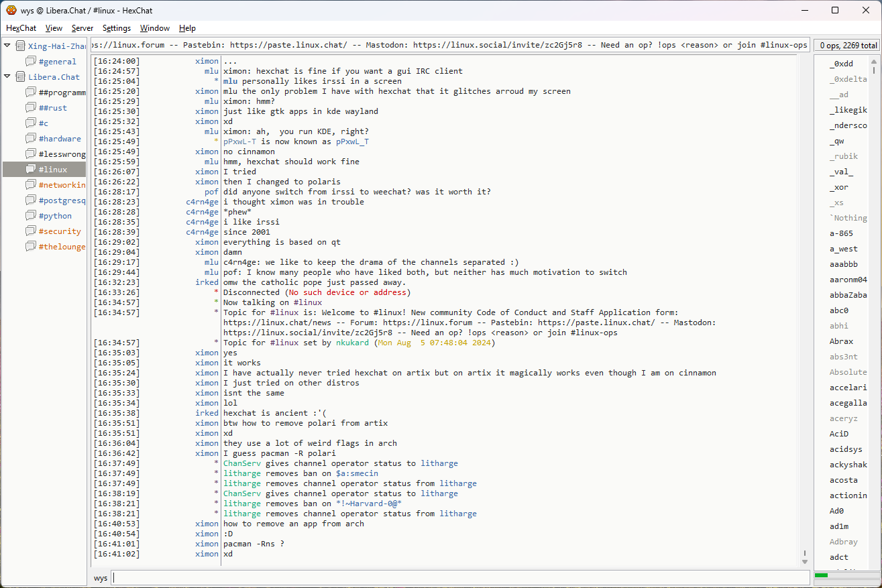Click the message input field

(x=459, y=578)
